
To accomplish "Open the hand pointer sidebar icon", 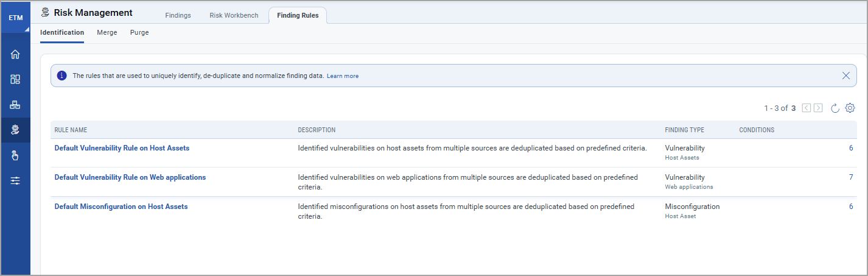I will point(15,155).
